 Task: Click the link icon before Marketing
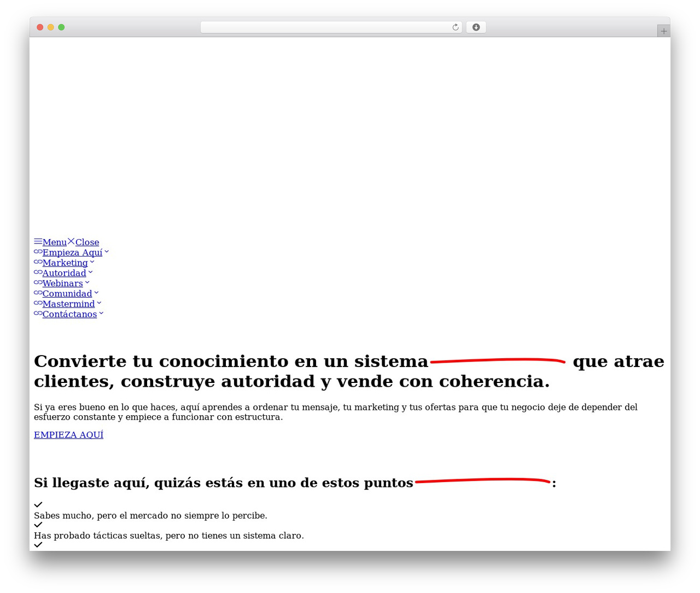tap(38, 262)
